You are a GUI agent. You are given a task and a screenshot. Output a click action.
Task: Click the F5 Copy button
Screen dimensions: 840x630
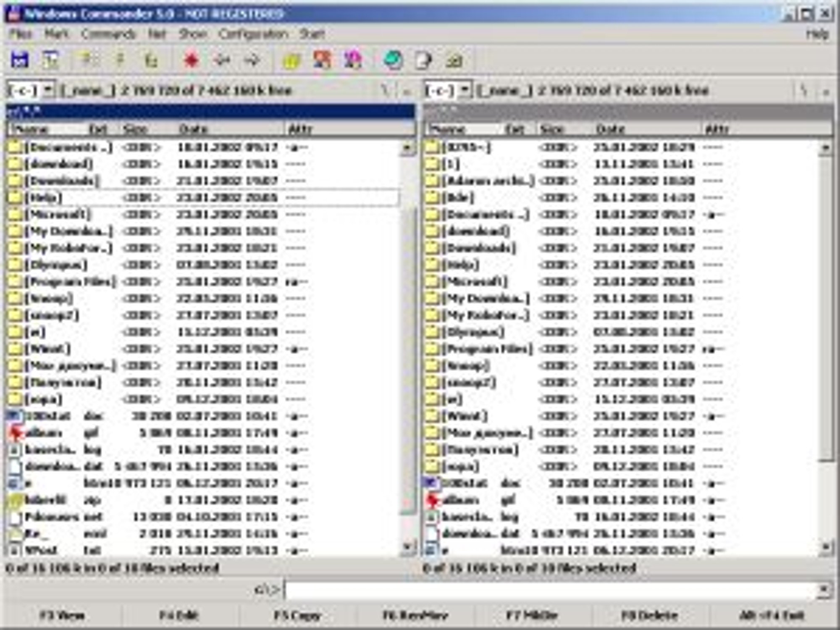click(298, 616)
